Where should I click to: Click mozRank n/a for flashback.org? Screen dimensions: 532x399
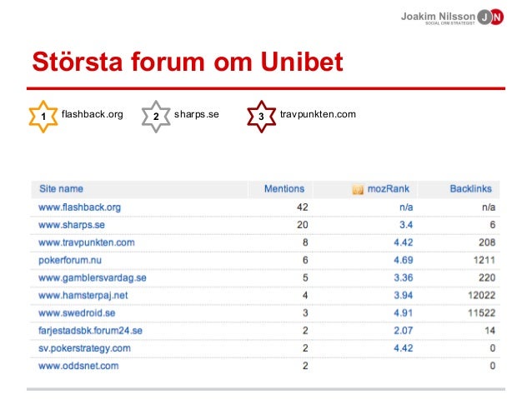pyautogui.click(x=406, y=207)
